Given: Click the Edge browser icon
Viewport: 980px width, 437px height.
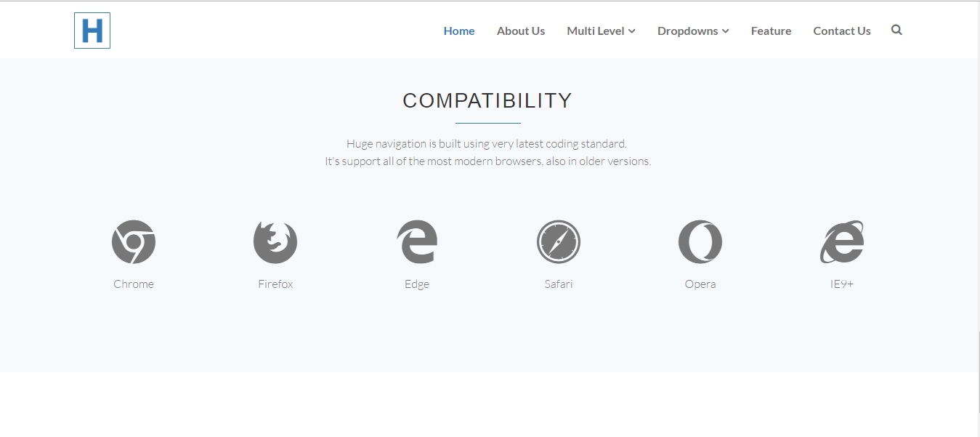Looking at the screenshot, I should [x=417, y=242].
